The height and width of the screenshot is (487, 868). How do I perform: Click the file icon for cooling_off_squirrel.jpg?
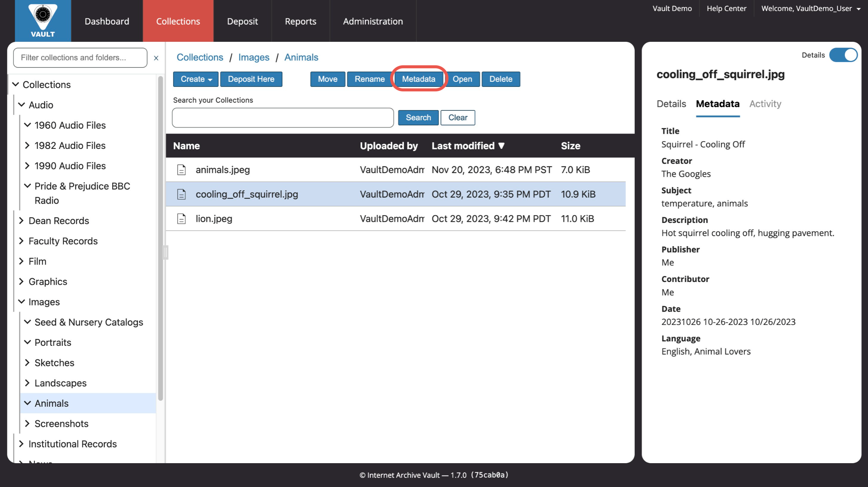[182, 194]
